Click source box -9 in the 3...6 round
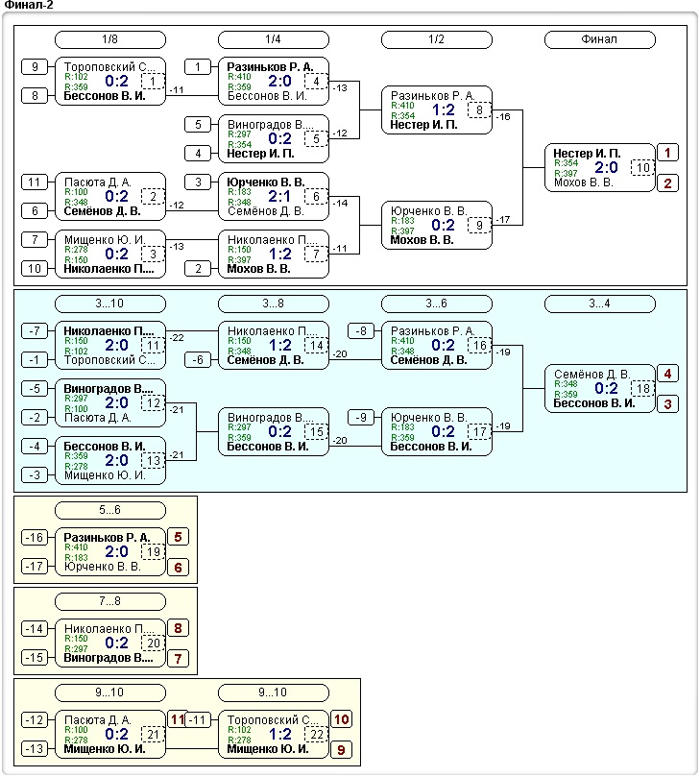The image size is (700, 777). click(x=361, y=417)
